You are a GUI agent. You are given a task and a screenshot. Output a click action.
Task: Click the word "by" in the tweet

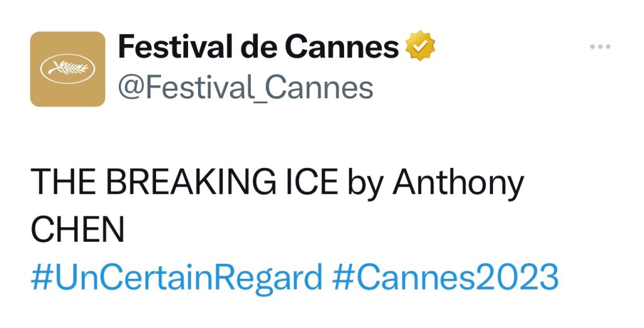(366, 184)
